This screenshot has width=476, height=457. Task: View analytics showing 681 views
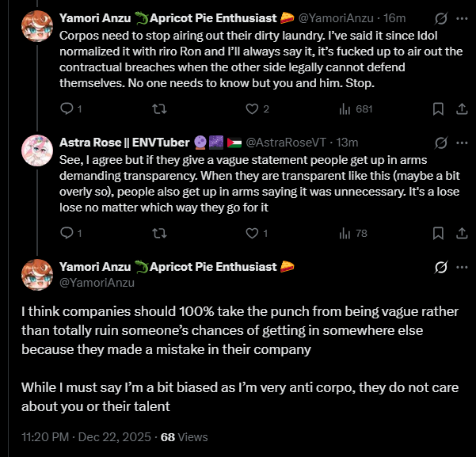[x=345, y=109]
